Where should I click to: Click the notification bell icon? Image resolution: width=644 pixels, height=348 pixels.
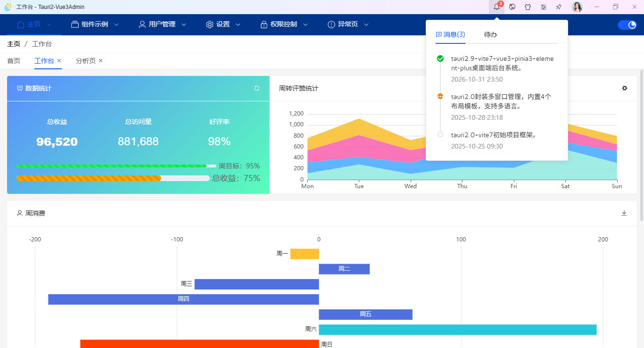coord(496,7)
